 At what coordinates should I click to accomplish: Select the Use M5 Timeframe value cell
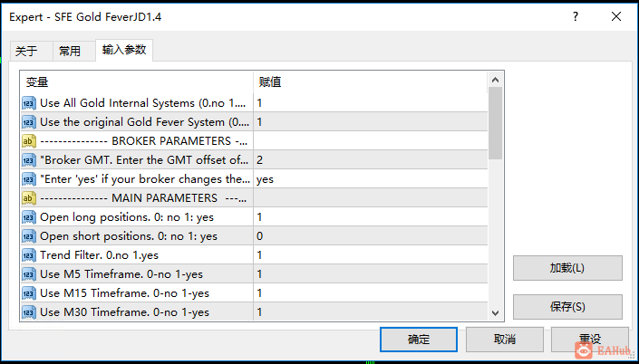371,274
